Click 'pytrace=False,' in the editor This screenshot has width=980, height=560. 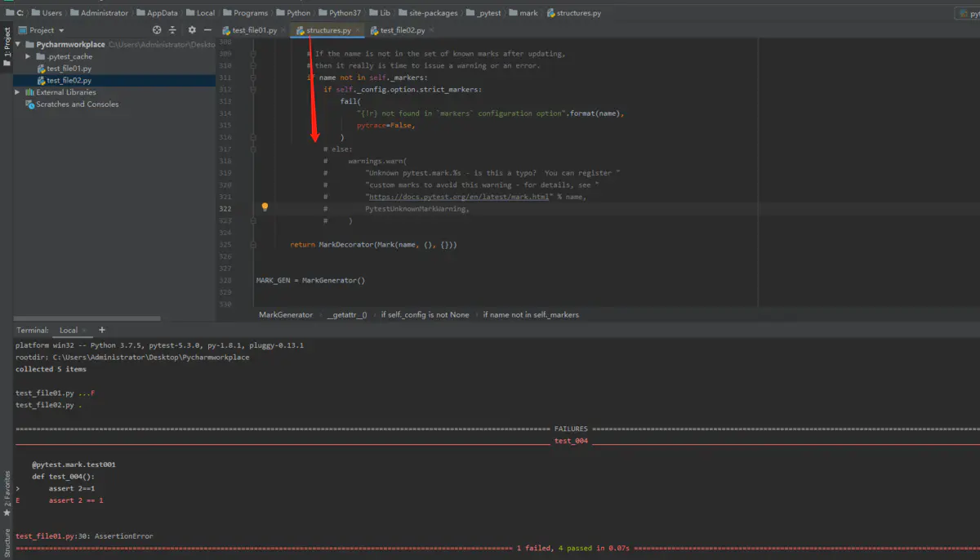tap(385, 126)
